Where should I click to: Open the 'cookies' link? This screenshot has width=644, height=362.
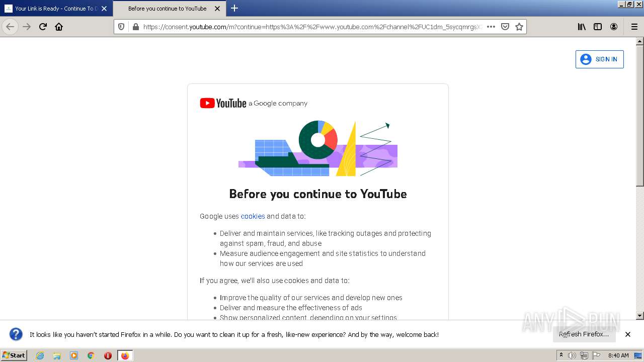(x=253, y=216)
